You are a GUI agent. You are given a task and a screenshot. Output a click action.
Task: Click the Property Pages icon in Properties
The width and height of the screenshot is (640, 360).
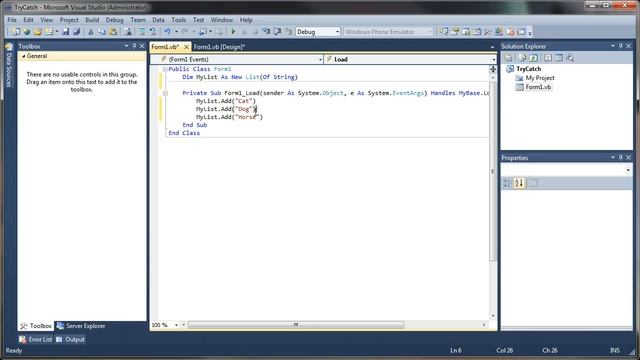click(533, 183)
